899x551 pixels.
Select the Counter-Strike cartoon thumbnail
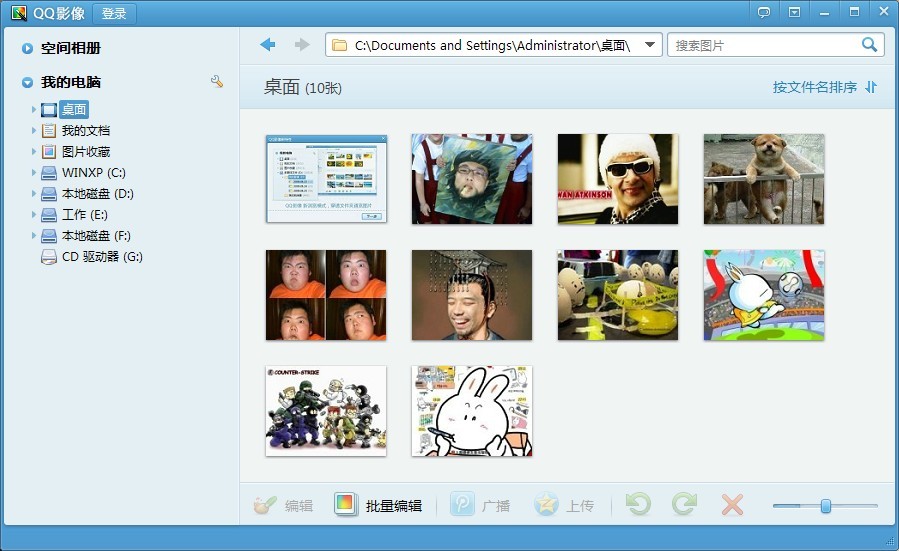(326, 410)
